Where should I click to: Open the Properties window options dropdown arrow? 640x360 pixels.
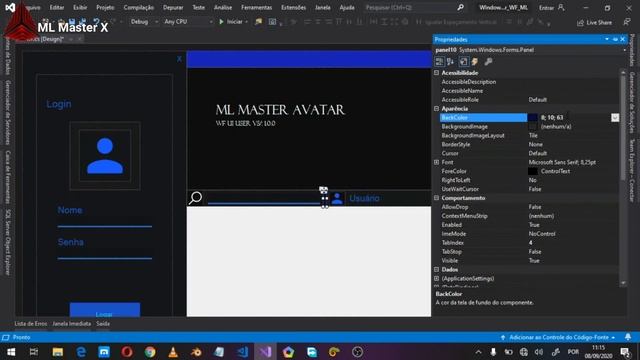[x=607, y=39]
